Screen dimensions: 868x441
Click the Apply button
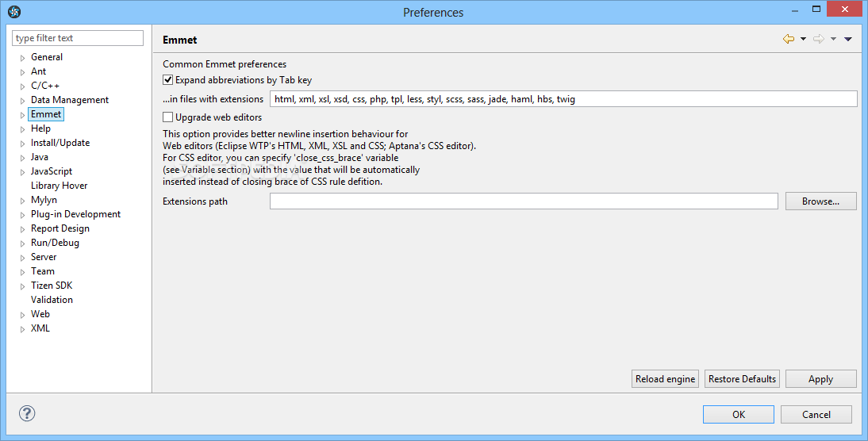(x=820, y=379)
